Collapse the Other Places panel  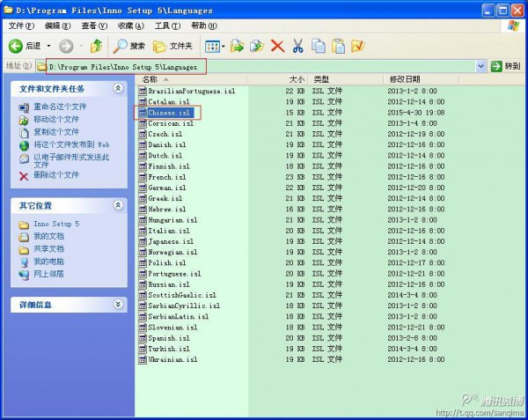pos(118,205)
